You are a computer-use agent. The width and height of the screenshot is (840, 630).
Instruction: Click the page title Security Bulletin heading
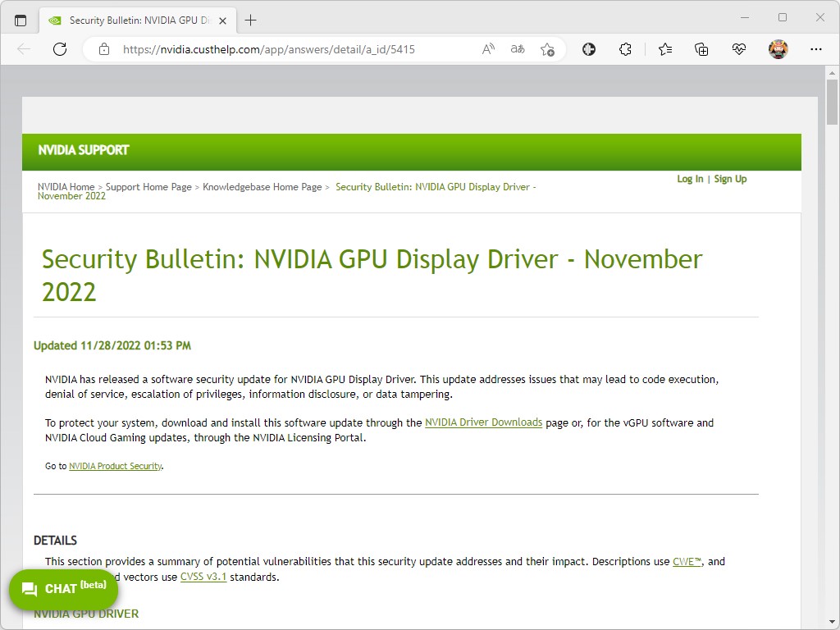point(372,276)
